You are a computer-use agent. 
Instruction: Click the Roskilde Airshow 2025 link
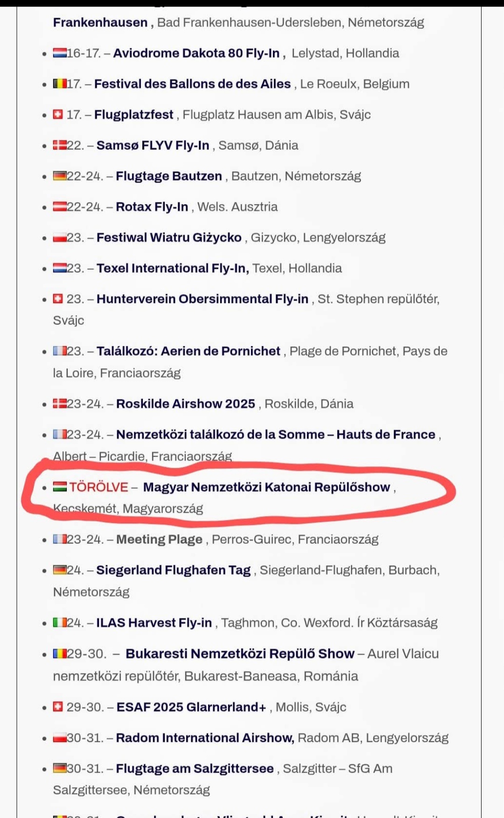coord(186,404)
